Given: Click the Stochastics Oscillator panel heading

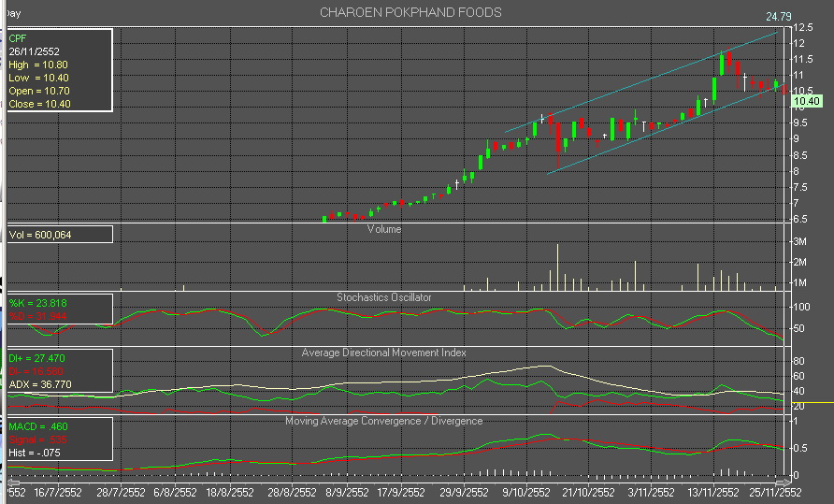Looking at the screenshot, I should pos(384,297).
